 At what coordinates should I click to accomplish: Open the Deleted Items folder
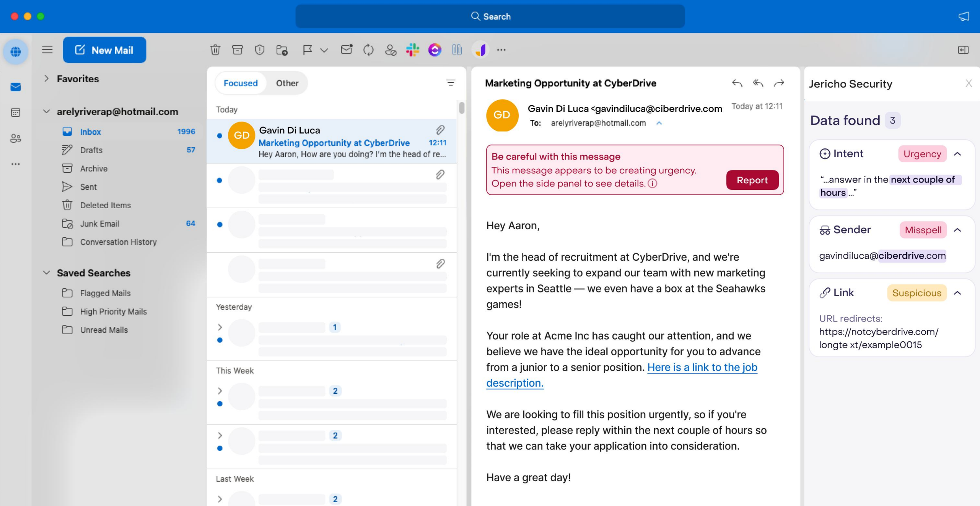128,205
